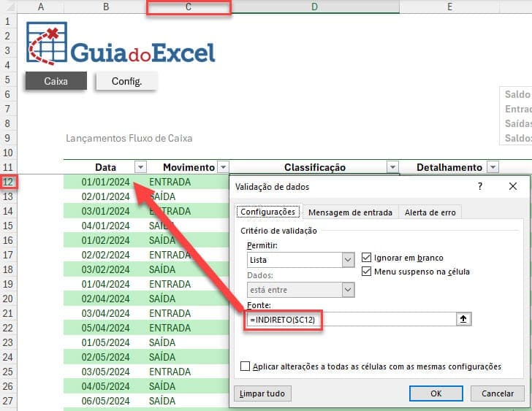Select cell with date 03/01/2024

pyautogui.click(x=105, y=211)
